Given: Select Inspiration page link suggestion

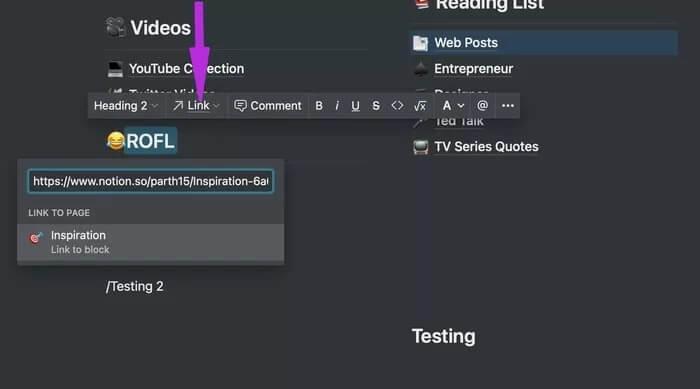Looking at the screenshot, I should [150, 242].
